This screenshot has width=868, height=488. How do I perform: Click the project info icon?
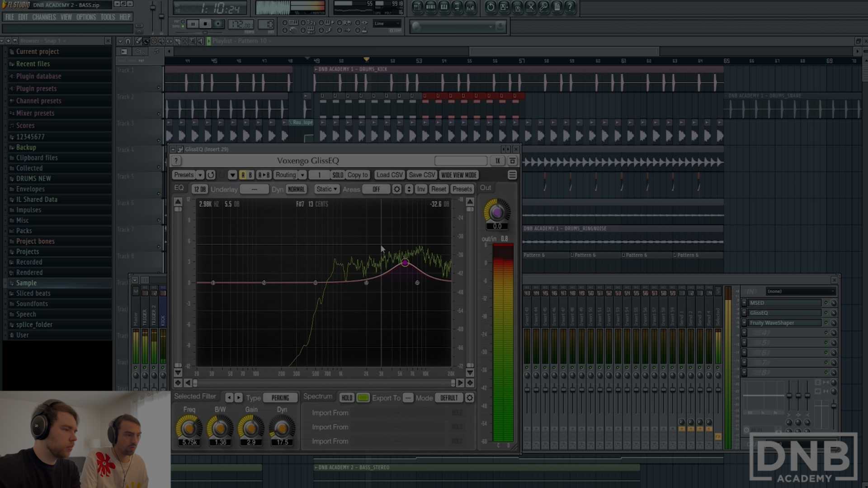[x=557, y=7]
